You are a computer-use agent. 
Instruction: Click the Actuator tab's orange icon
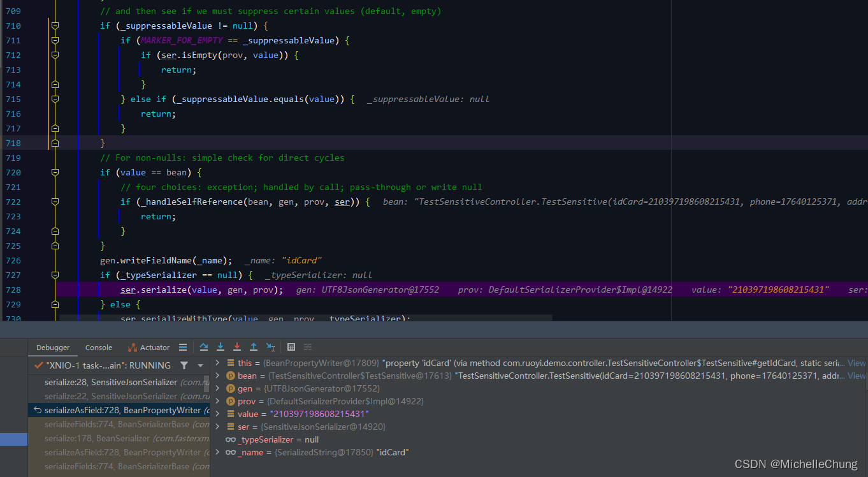coord(133,348)
